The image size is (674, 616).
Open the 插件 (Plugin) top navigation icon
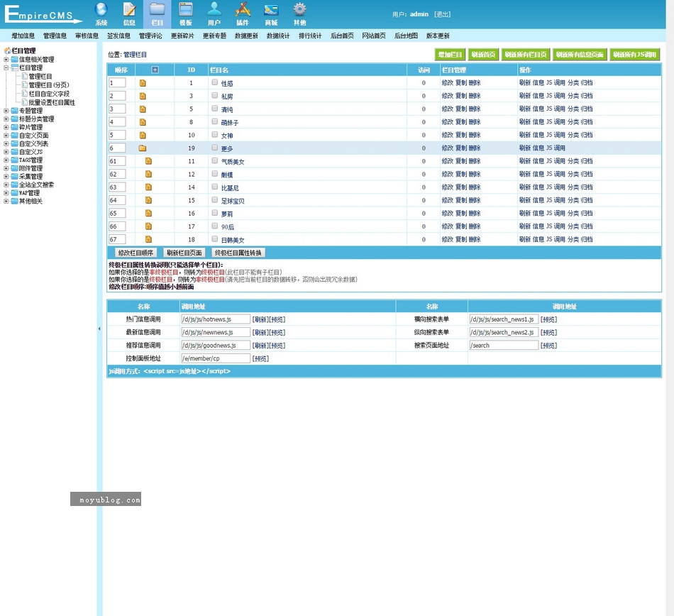point(243,13)
